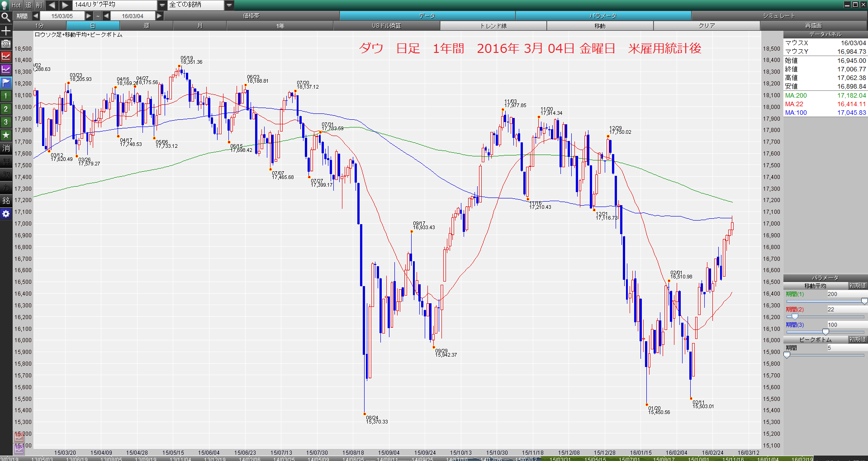Click the ピークボトム 期間 slider handle
This screenshot has width=868, height=461.
(x=787, y=355)
